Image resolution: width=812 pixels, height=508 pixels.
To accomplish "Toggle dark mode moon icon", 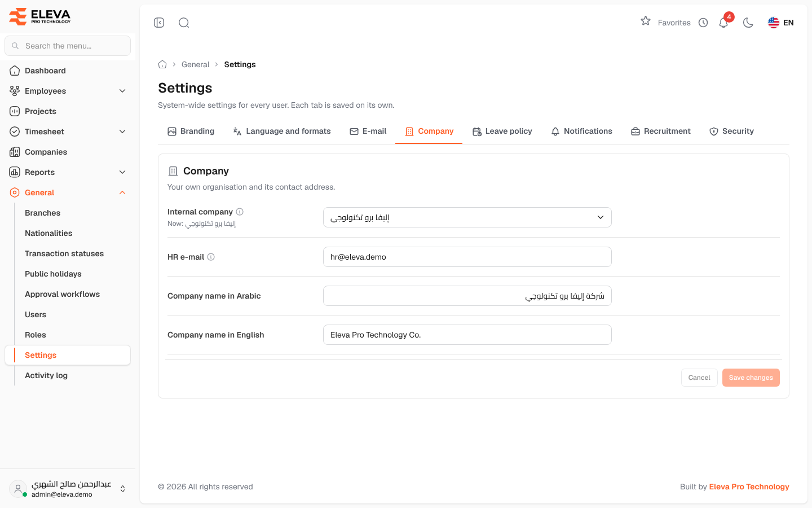I will (748, 23).
